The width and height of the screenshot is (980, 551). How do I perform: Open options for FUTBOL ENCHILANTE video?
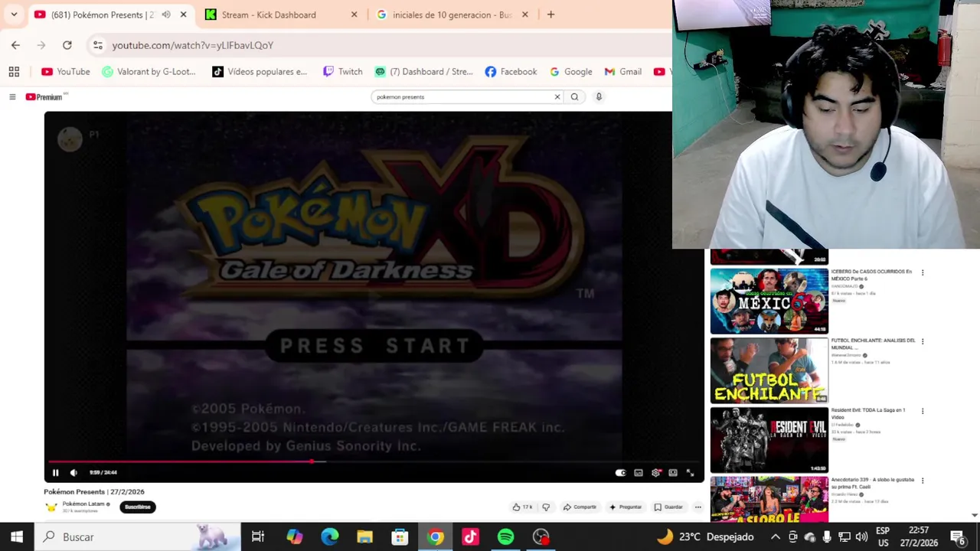(x=923, y=341)
